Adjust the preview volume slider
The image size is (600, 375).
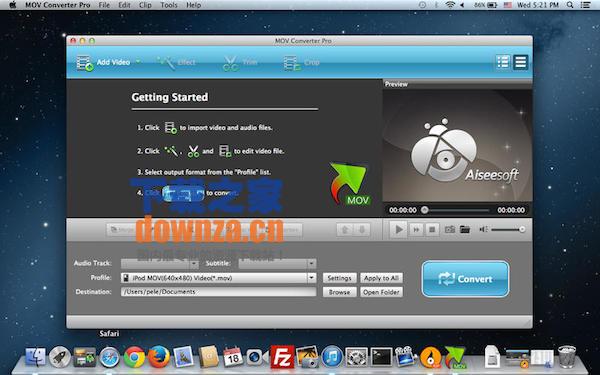[x=508, y=230]
